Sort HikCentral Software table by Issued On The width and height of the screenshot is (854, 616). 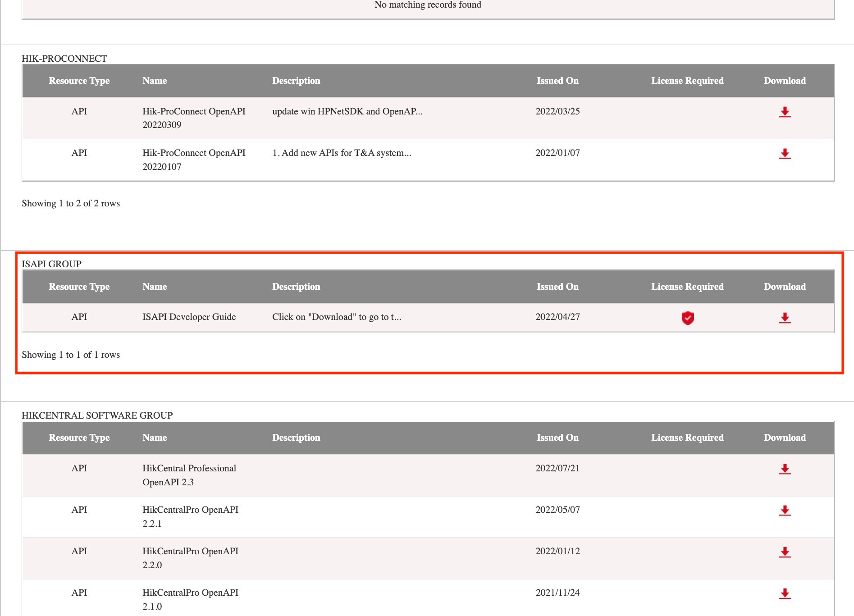click(557, 438)
